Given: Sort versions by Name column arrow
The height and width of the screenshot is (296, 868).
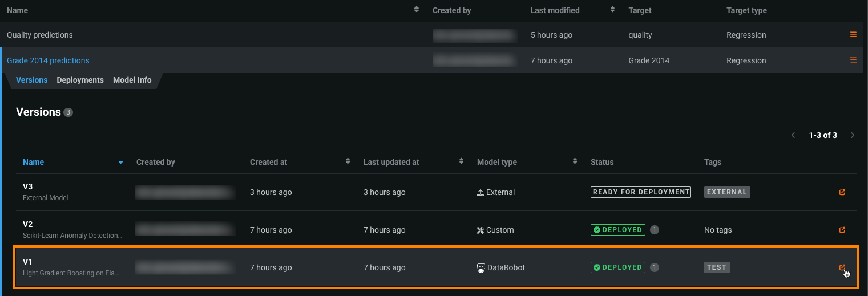Looking at the screenshot, I should tap(120, 163).
